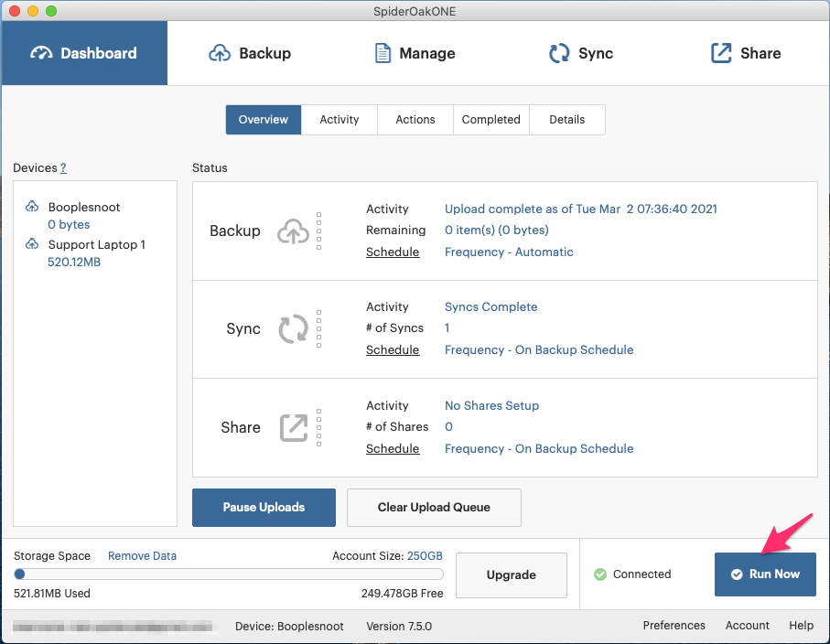
Task: Click the Share row's On Backup Schedule frequency
Action: coord(539,449)
